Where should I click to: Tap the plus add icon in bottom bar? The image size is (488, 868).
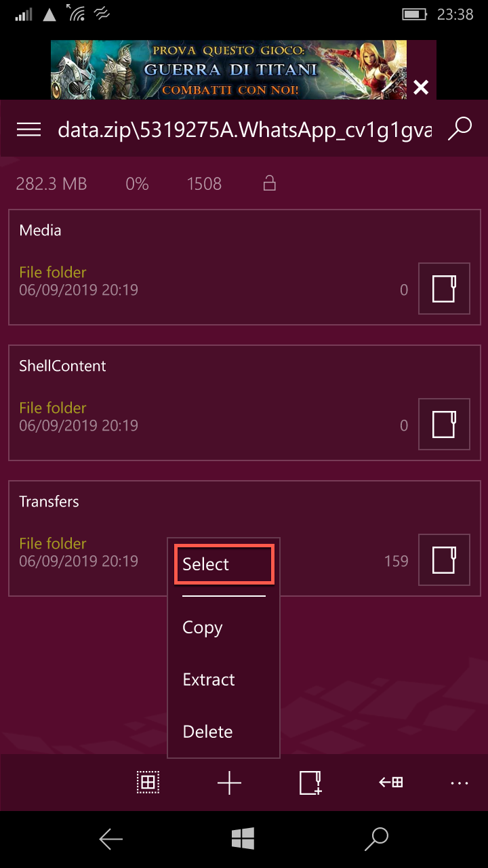[x=229, y=783]
